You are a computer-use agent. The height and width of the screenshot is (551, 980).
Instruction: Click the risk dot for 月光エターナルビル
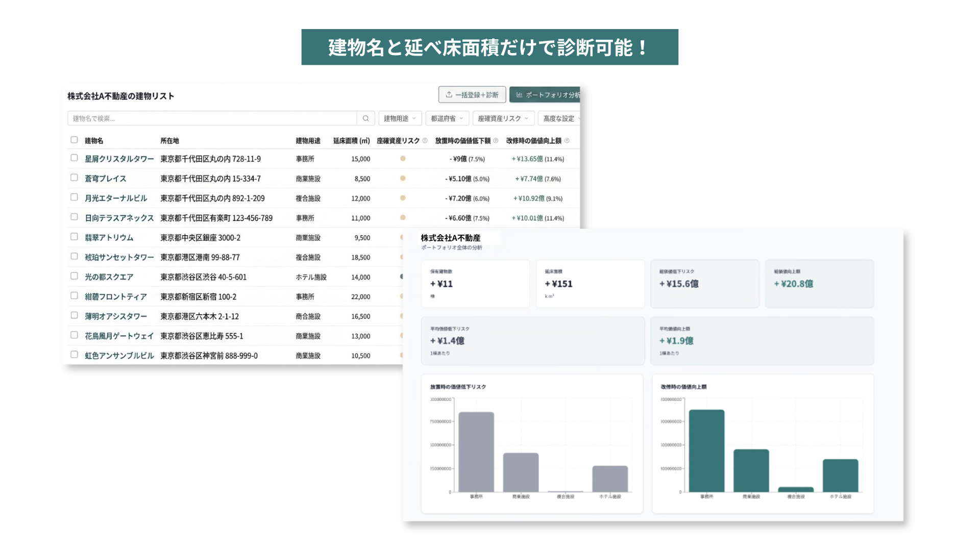pos(403,198)
